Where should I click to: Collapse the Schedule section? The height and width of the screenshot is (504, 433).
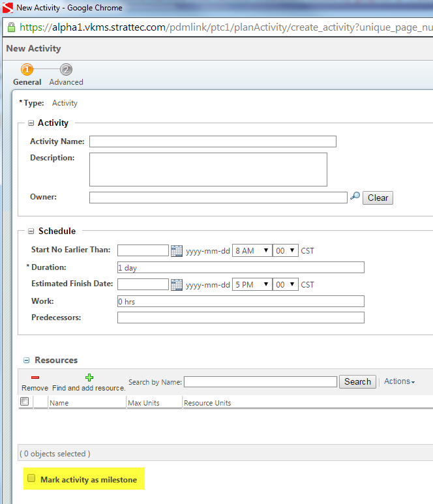click(31, 231)
